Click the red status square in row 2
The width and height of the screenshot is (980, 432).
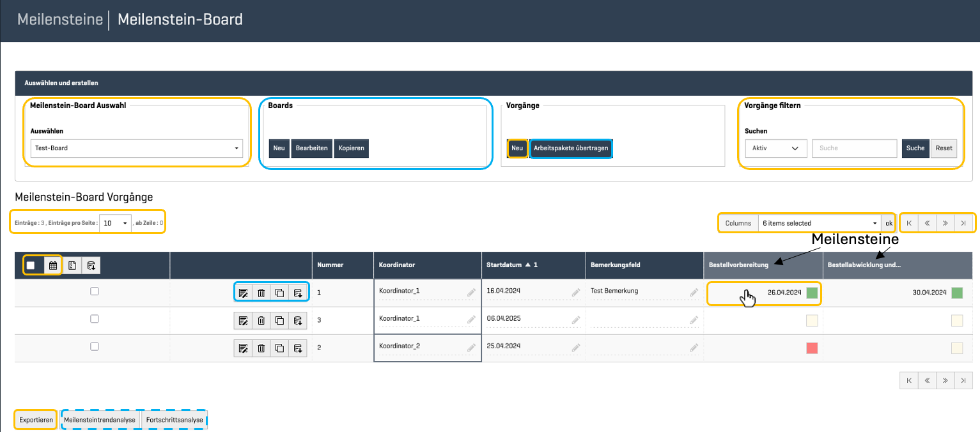[812, 348]
